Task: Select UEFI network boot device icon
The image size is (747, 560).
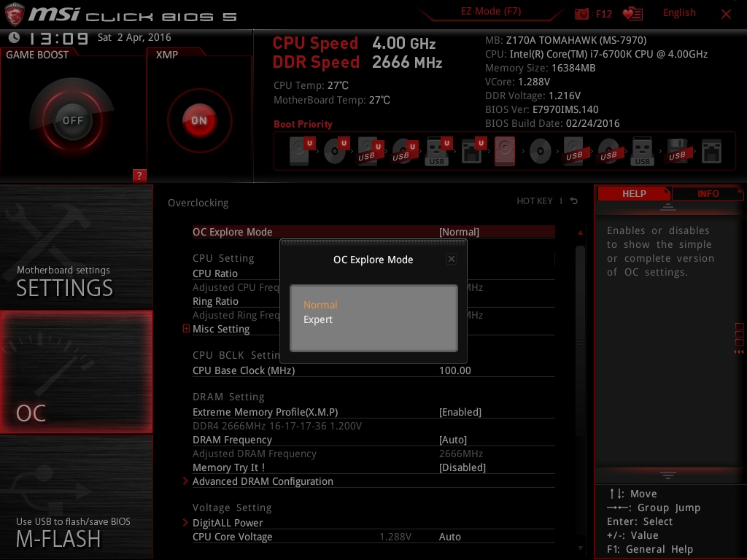Action: 473,151
